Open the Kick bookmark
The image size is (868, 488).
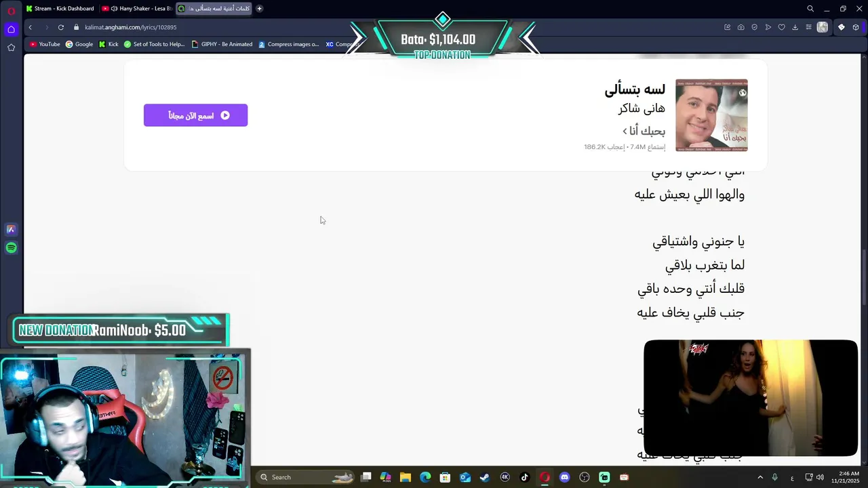pyautogui.click(x=108, y=44)
